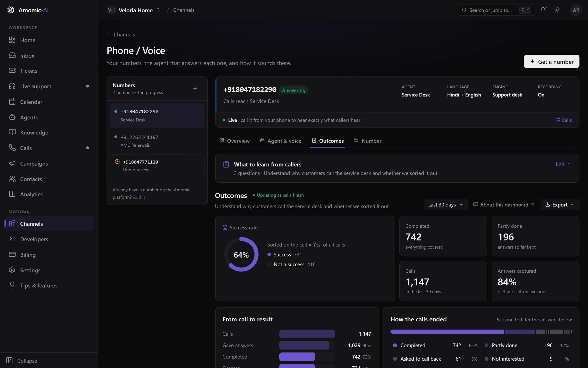Filter by Partly done outcome
This screenshot has height=368, width=588.
tap(527, 345)
